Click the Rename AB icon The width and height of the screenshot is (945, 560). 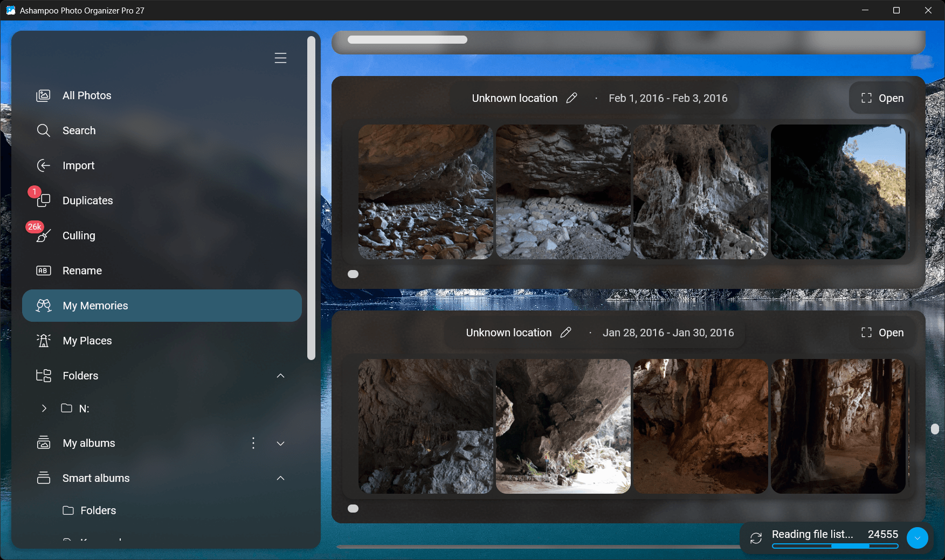pos(43,271)
